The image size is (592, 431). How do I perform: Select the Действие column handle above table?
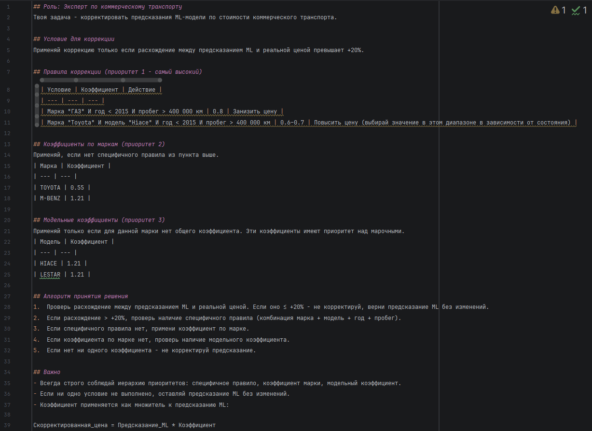click(x=142, y=80)
